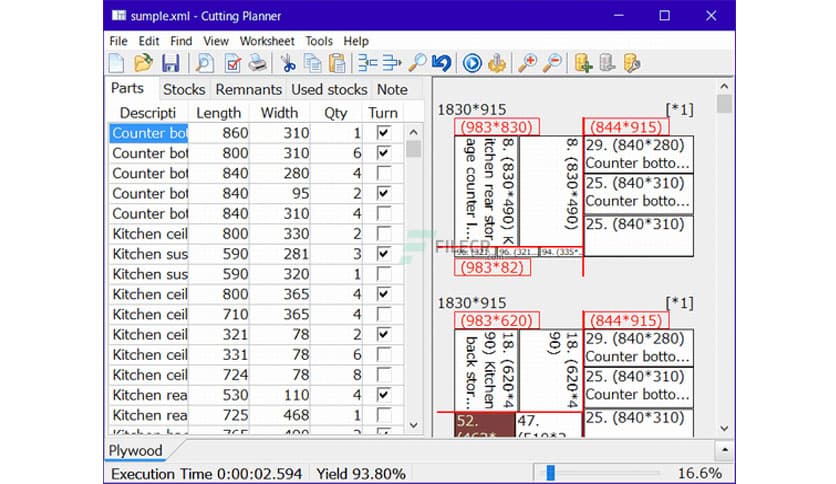Open the yellow database settings wrench icon
The height and width of the screenshot is (484, 836).
[631, 63]
